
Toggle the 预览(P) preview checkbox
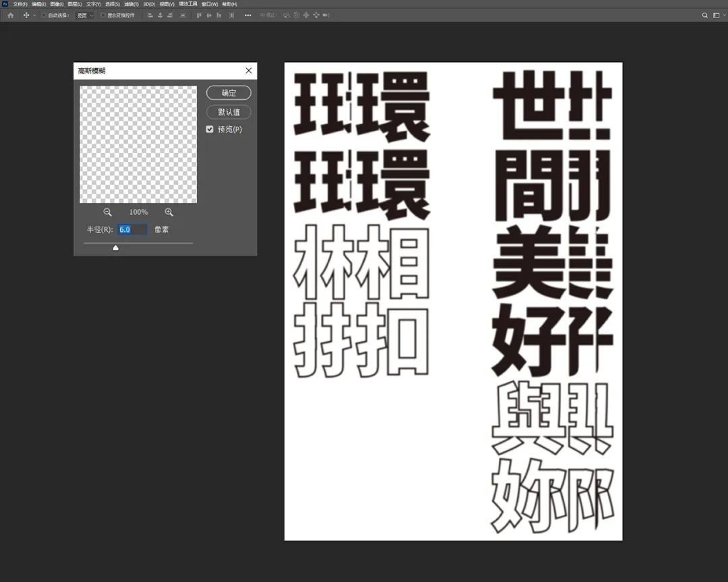210,129
